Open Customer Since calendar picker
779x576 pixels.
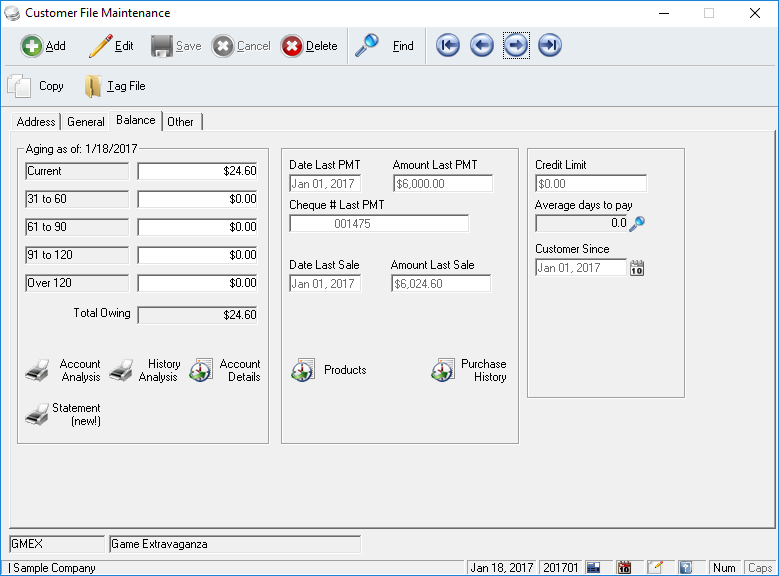(638, 268)
